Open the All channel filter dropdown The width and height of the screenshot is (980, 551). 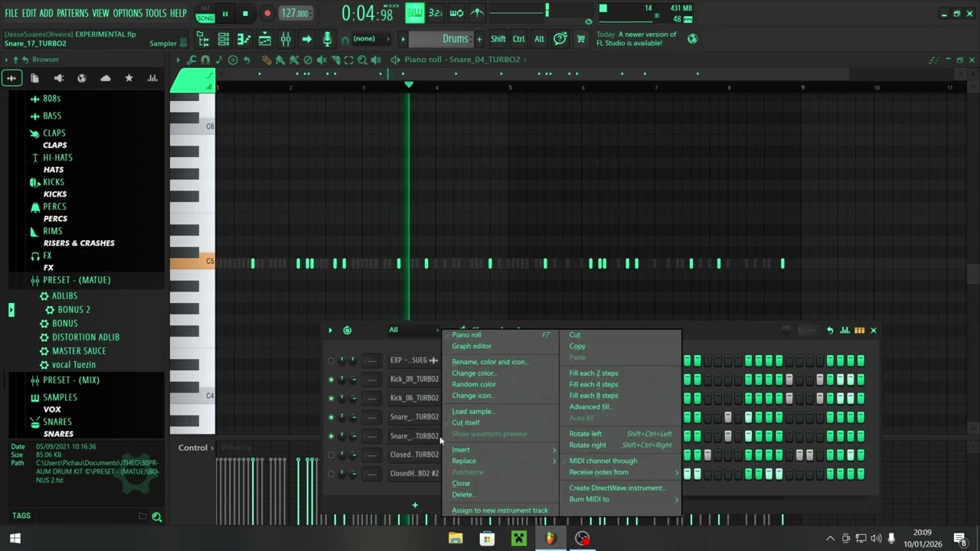pos(413,330)
